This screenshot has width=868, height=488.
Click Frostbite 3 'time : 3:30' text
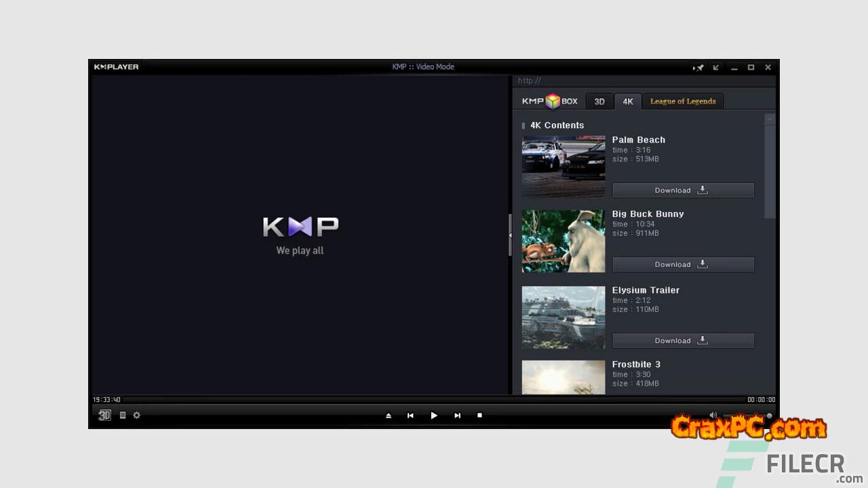tap(631, 375)
